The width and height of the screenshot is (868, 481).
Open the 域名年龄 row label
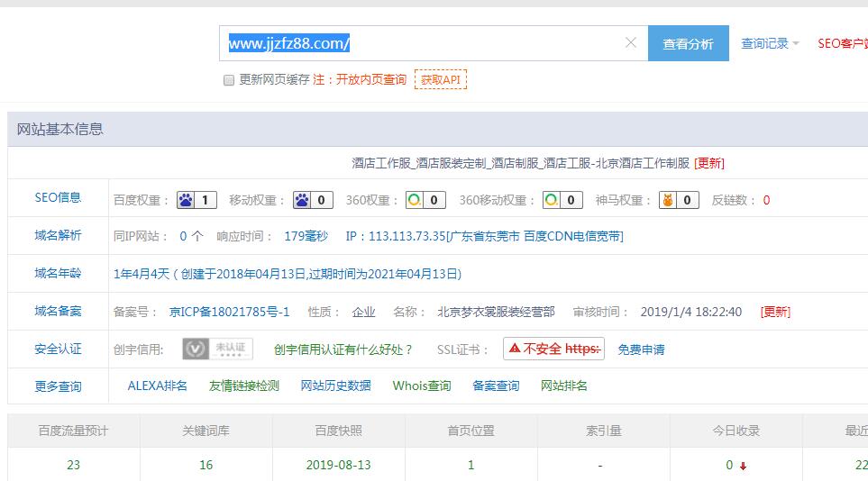point(58,273)
